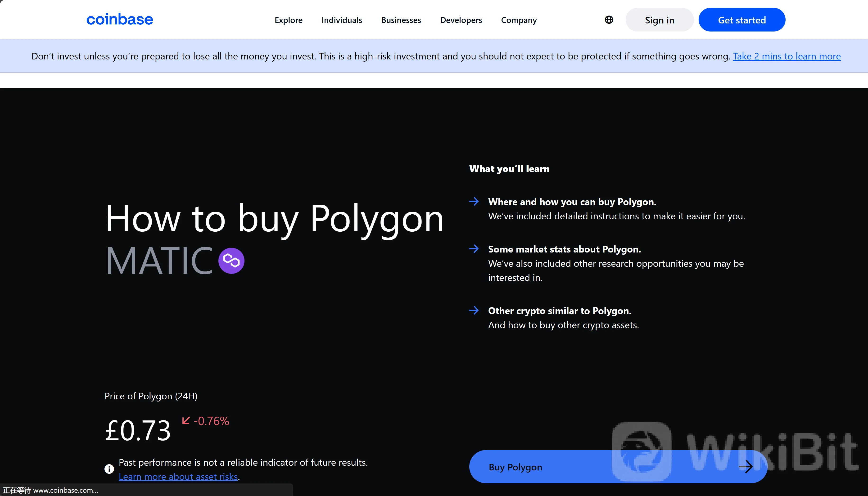Click arrow icon next to Other crypto similar
868x496 pixels.
pos(474,310)
